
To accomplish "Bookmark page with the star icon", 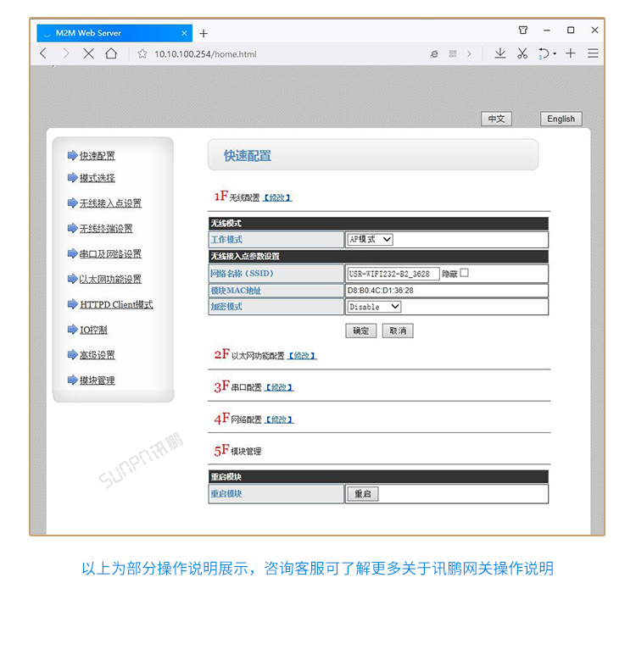I will coord(142,54).
